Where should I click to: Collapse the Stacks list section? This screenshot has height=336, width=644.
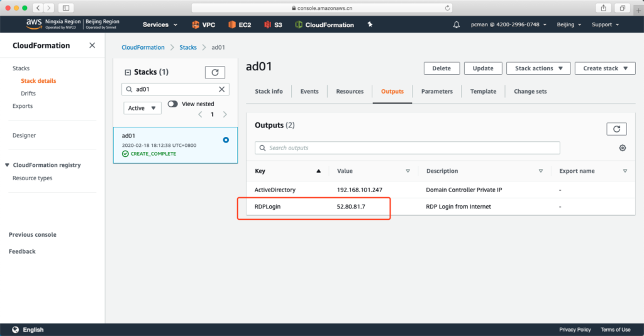tap(128, 72)
